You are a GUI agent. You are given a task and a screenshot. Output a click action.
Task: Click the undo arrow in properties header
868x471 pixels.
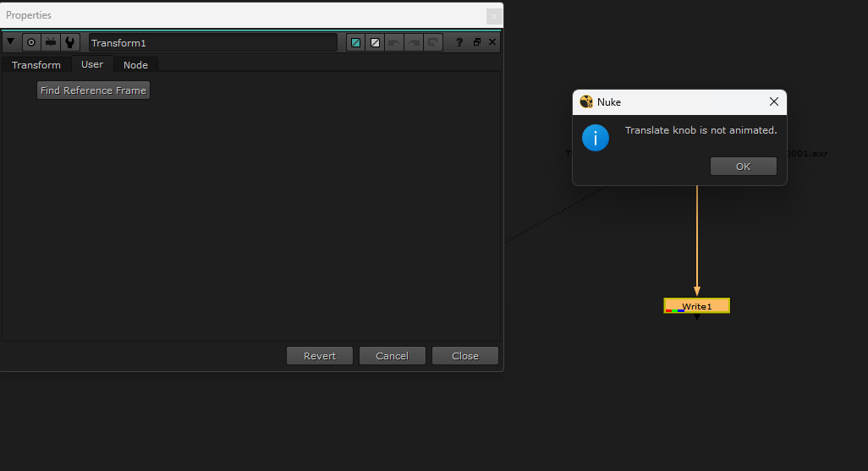(x=394, y=42)
